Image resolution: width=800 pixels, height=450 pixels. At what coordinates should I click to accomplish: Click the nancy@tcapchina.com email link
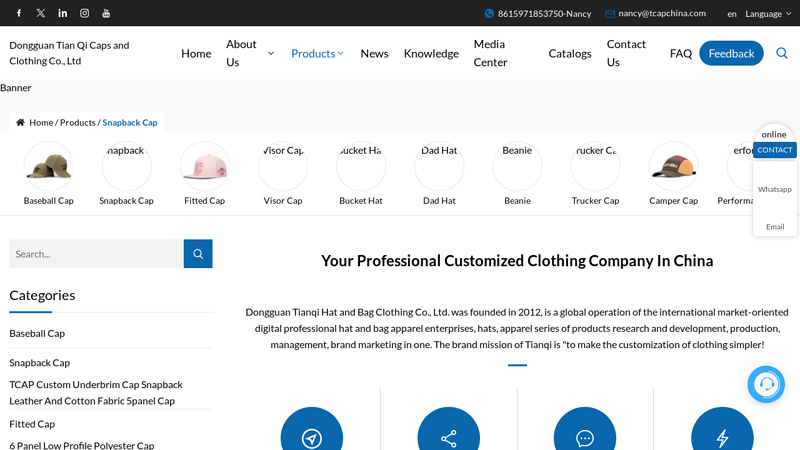662,13
